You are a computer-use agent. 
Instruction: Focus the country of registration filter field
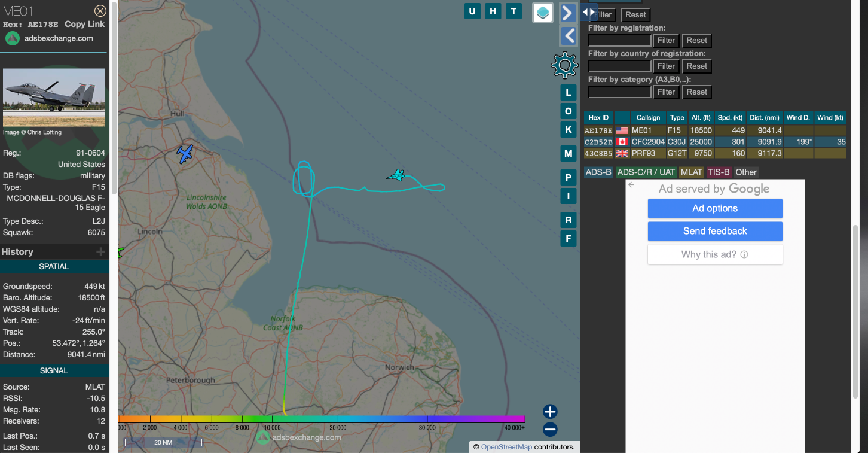[620, 66]
